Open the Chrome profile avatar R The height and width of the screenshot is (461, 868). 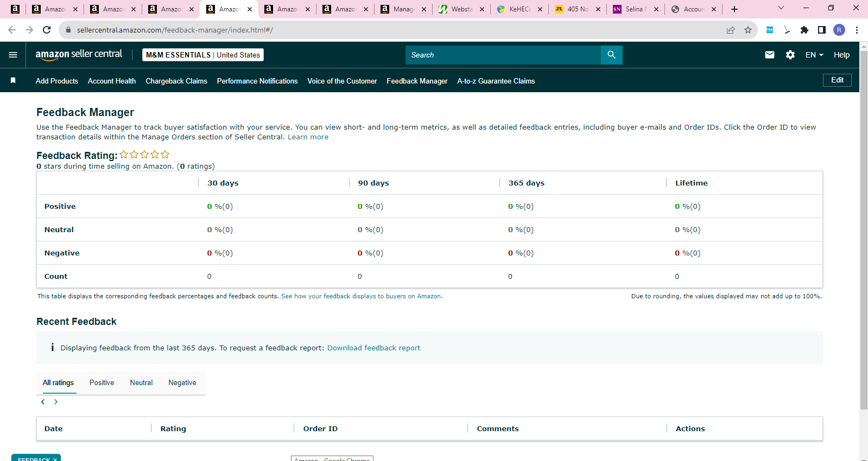pyautogui.click(x=839, y=30)
